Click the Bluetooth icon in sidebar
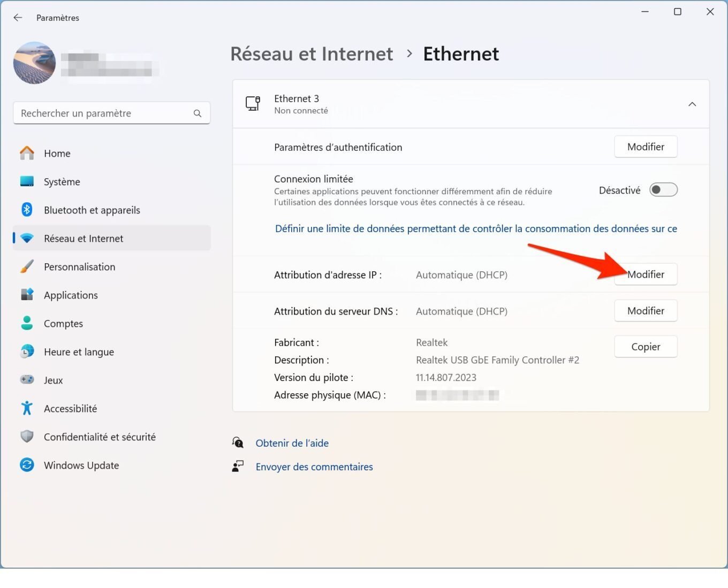This screenshot has width=728, height=588. click(x=27, y=210)
